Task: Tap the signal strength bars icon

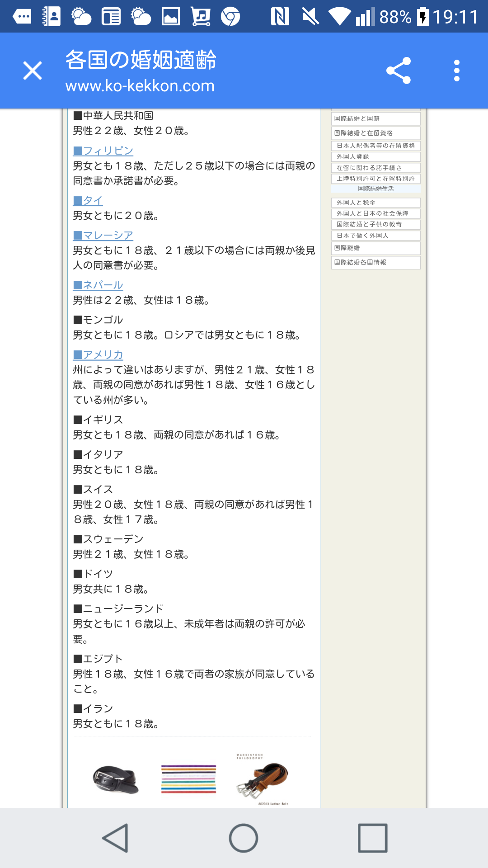Action: coord(365,17)
